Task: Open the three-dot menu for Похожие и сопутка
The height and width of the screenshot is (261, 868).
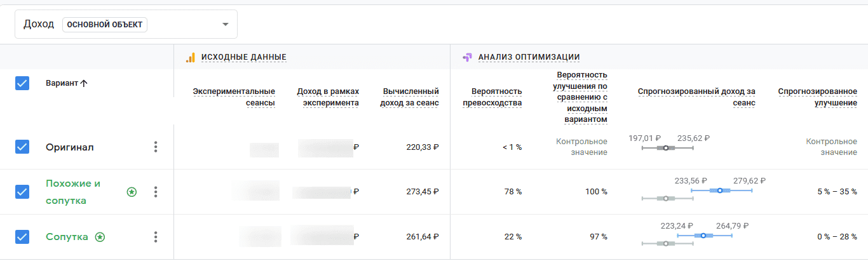Action: 156,192
